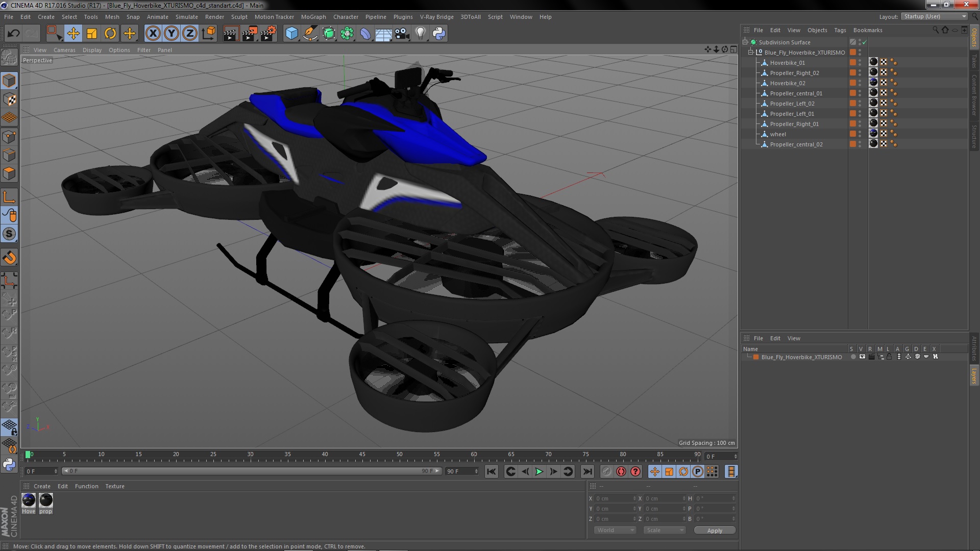Image resolution: width=980 pixels, height=551 pixels.
Task: Toggle Subdivision Surface enable checkmark
Action: point(864,42)
